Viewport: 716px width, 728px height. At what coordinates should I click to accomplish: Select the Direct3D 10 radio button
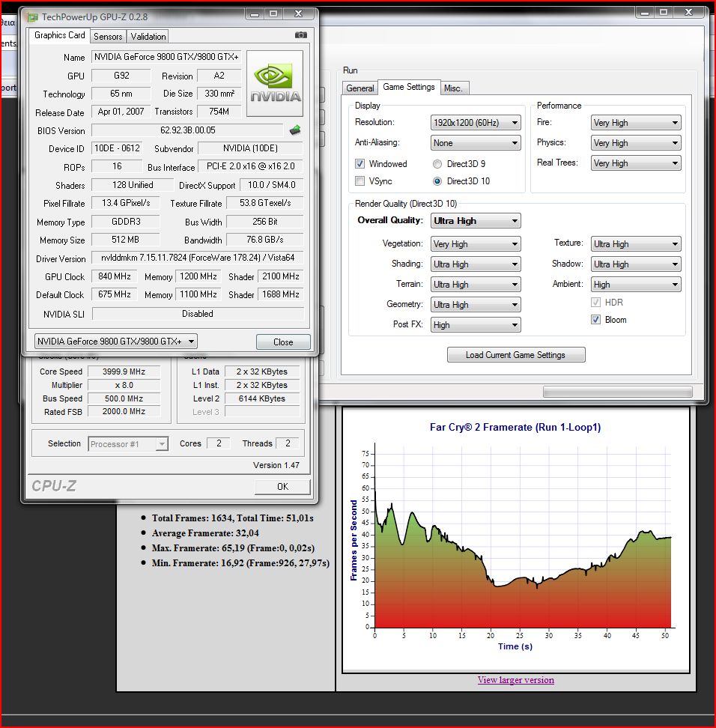[437, 181]
